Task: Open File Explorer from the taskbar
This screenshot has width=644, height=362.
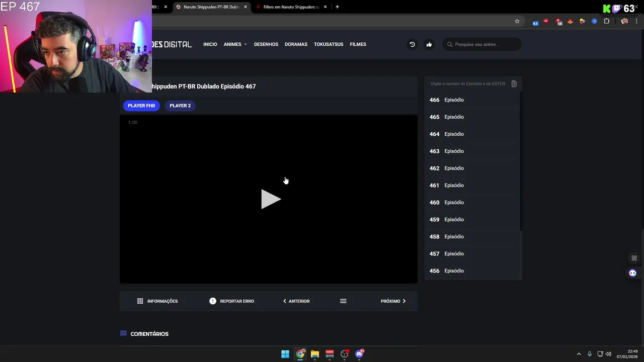Action: [x=315, y=354]
